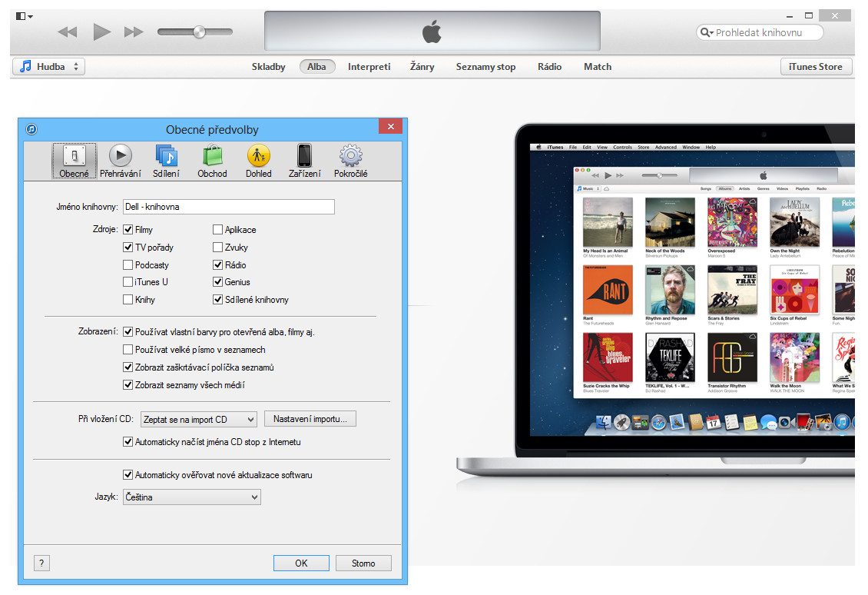Toggle the TV pořady source checkbox
This screenshot has height=595, width=868.
point(128,247)
